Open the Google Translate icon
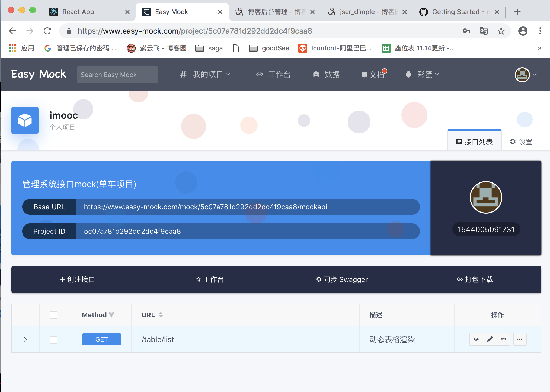The image size is (550, 392). pyautogui.click(x=484, y=31)
